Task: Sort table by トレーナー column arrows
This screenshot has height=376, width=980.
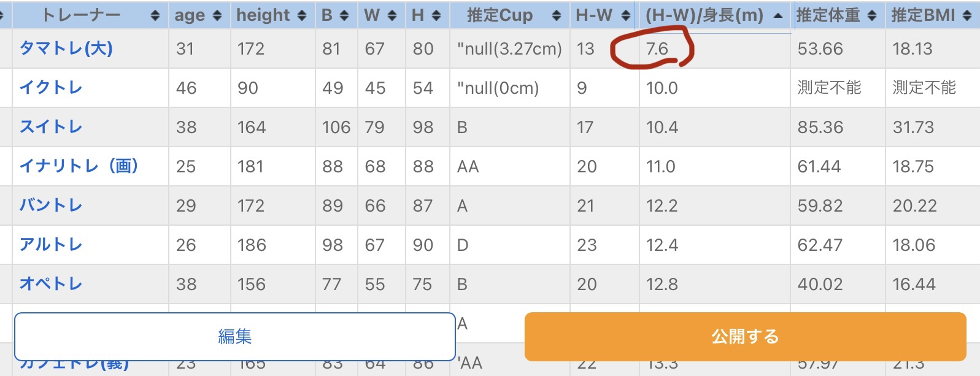Action: 155,15
